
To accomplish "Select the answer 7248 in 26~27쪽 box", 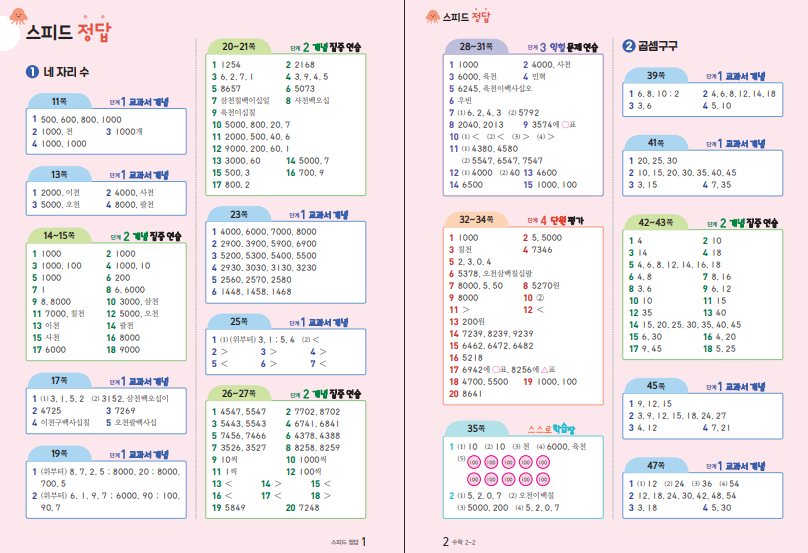I will point(309,508).
